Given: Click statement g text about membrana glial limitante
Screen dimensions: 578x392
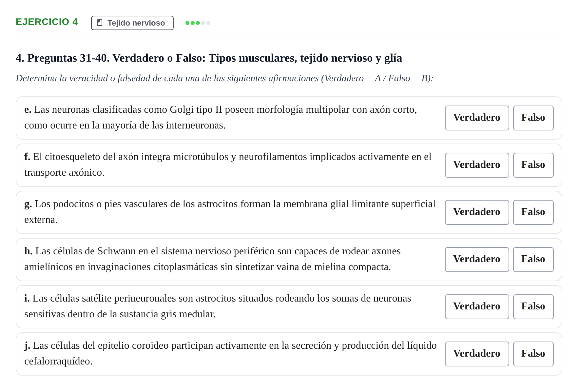Looking at the screenshot, I should 230,212.
